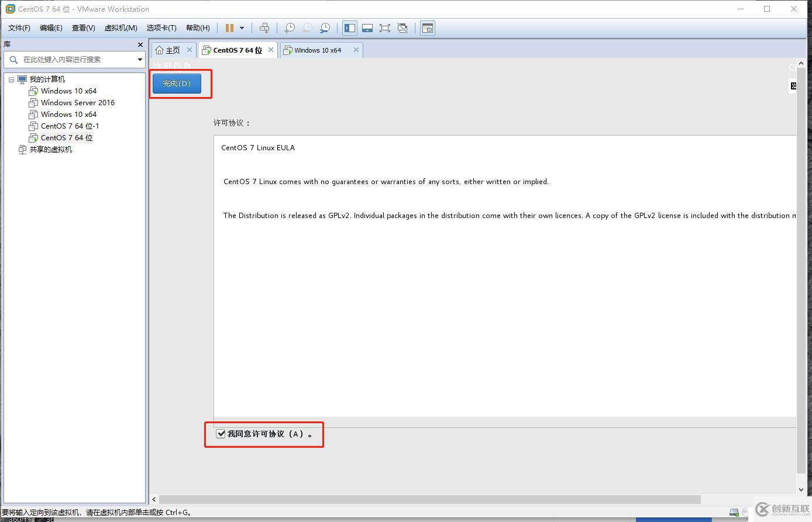Click the CentOS 7 Linux EULA heading text
This screenshot has height=522, width=812.
(258, 148)
